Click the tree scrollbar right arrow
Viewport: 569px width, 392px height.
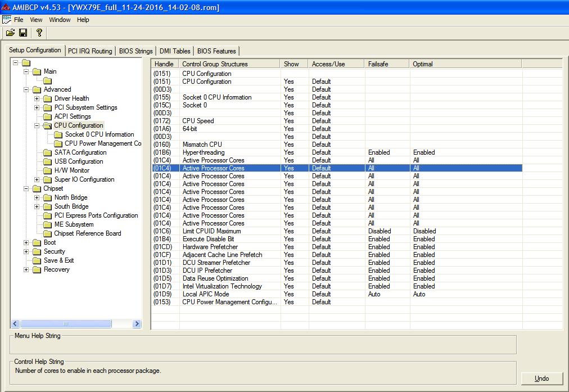137,324
